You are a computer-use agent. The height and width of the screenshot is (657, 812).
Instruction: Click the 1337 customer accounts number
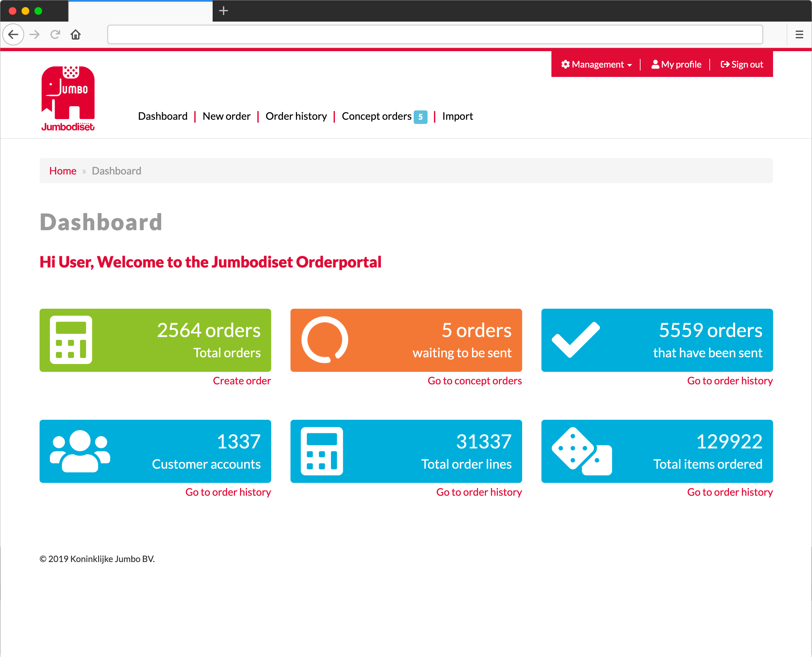pos(239,442)
